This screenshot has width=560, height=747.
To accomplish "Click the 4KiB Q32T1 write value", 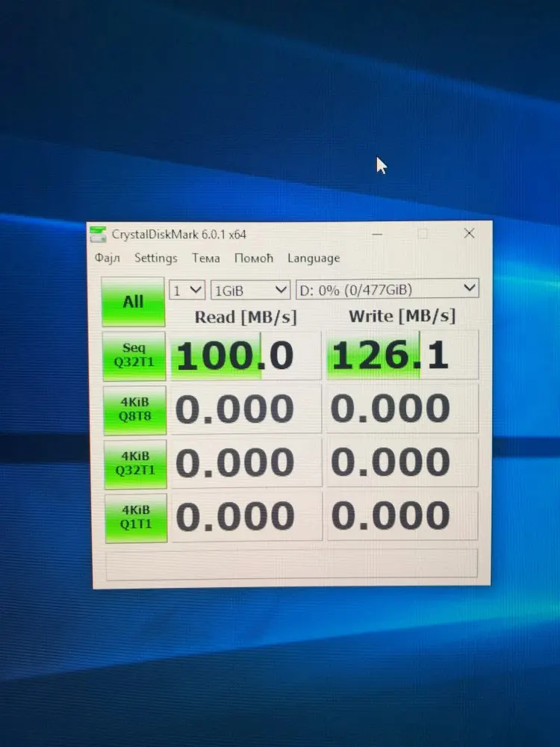I will point(402,462).
